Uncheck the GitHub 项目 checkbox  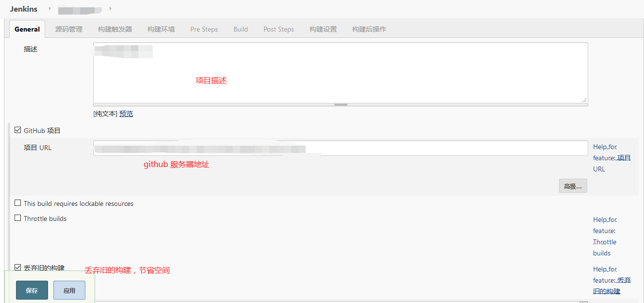pyautogui.click(x=17, y=130)
